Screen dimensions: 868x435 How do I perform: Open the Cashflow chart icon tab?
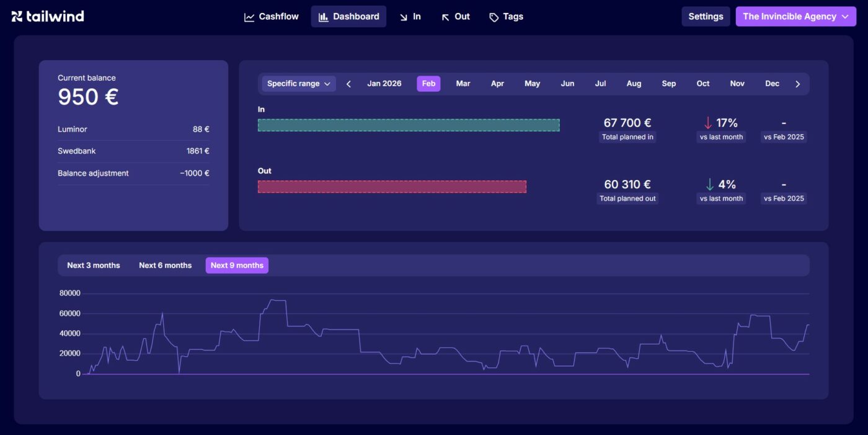click(x=249, y=17)
